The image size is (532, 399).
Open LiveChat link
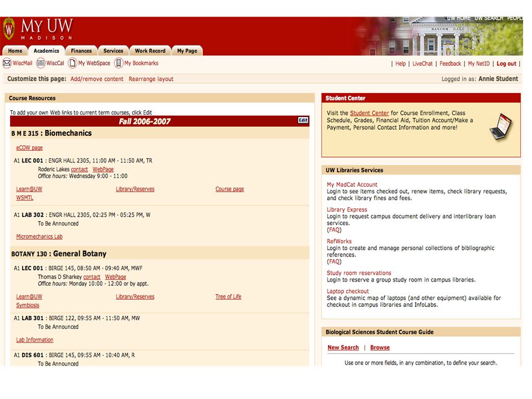point(422,63)
